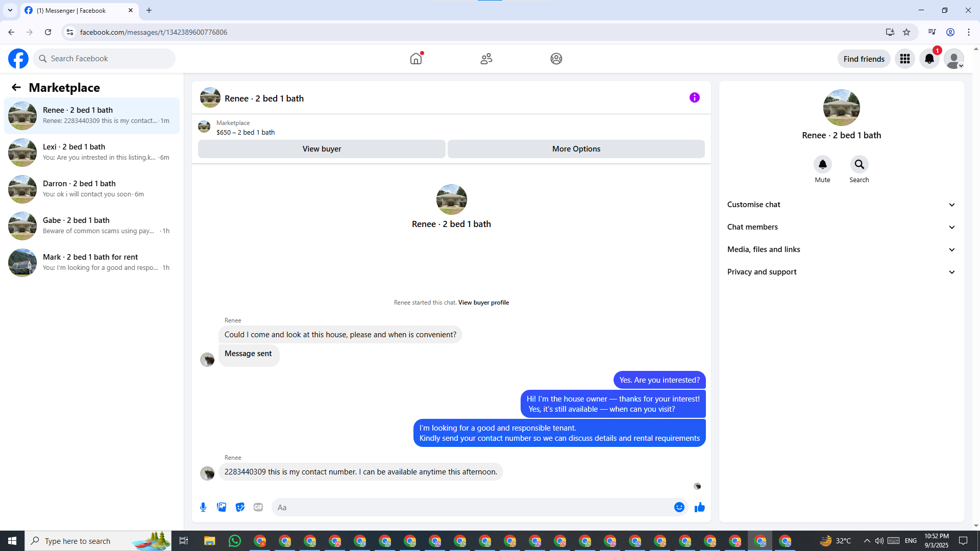Open the media control icon in Chrome toolbar

click(932, 32)
